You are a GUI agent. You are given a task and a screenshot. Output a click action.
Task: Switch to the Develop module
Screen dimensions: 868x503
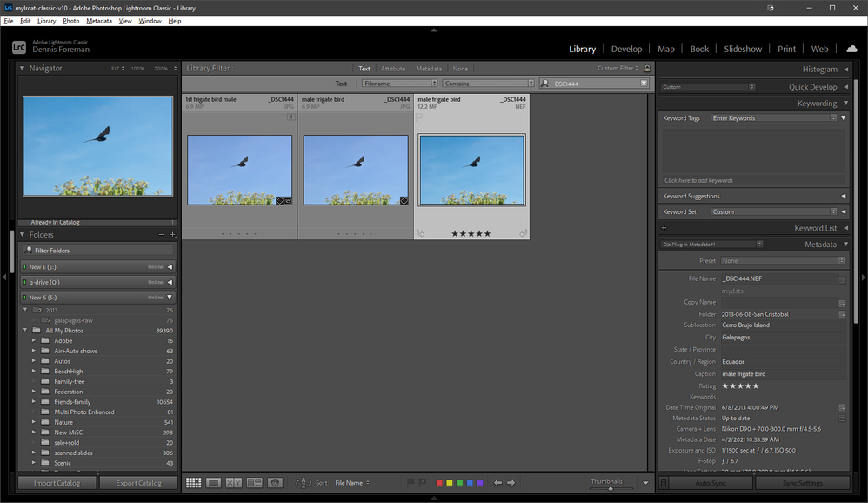[x=626, y=50]
